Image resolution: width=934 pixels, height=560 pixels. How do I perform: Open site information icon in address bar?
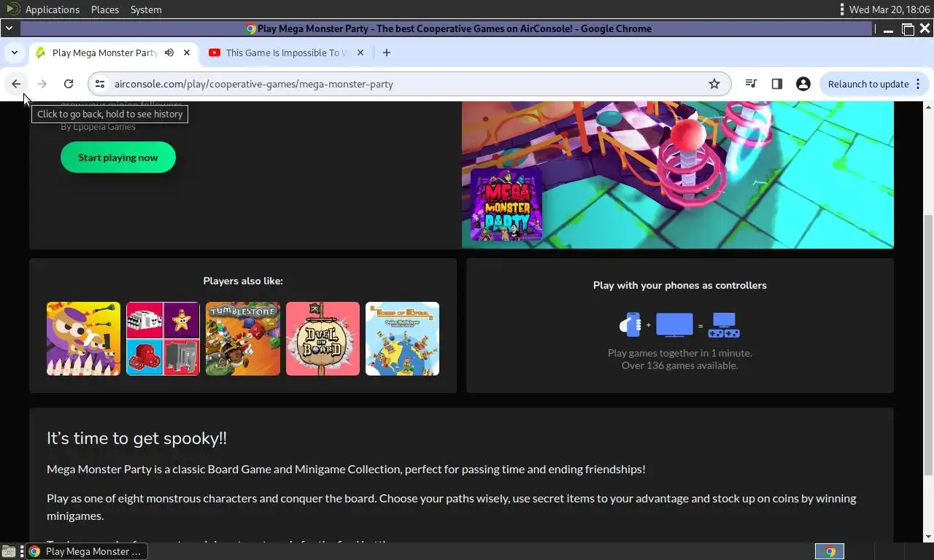tap(100, 84)
